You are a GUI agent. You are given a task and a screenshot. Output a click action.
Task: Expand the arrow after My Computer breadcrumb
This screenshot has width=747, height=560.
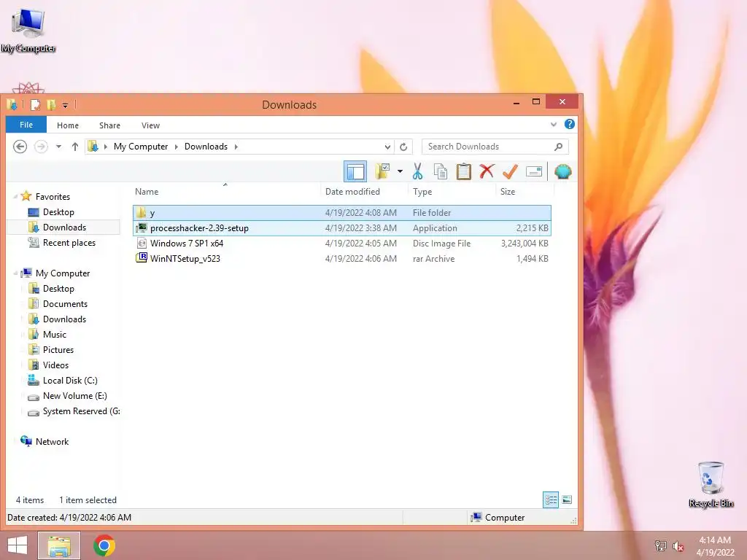click(x=177, y=147)
